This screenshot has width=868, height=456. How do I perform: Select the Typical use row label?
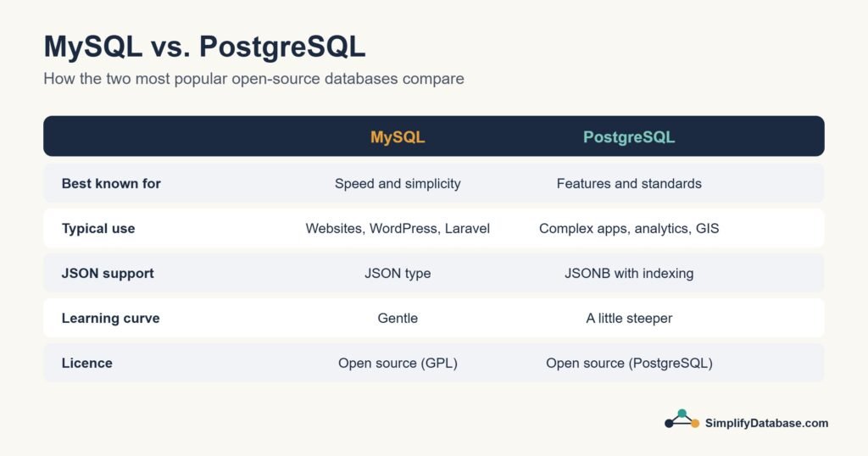coord(98,229)
